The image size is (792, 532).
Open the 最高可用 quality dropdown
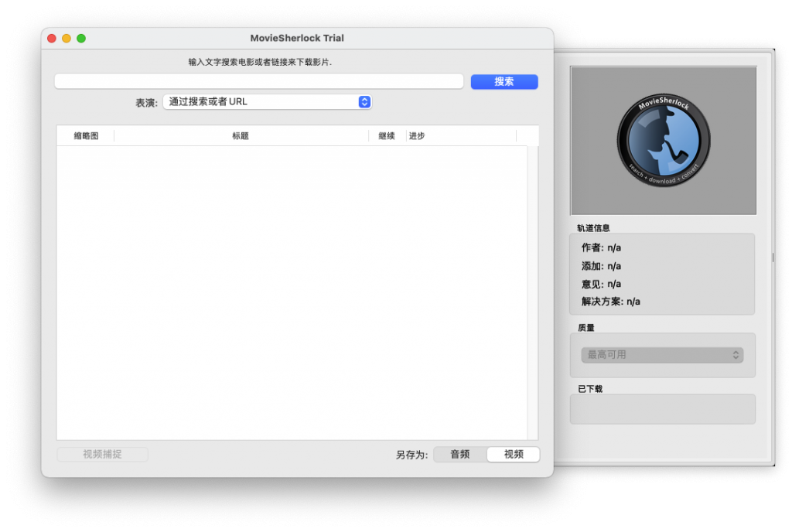(x=662, y=355)
